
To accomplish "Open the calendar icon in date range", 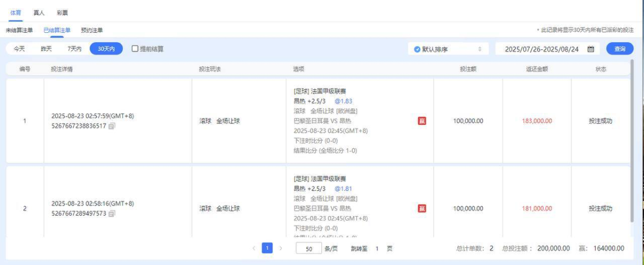I will tap(591, 49).
